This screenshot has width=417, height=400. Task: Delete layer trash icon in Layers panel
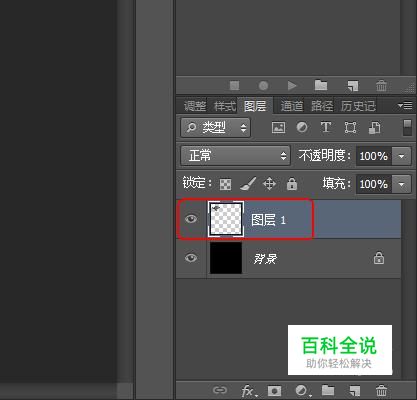[x=381, y=390]
